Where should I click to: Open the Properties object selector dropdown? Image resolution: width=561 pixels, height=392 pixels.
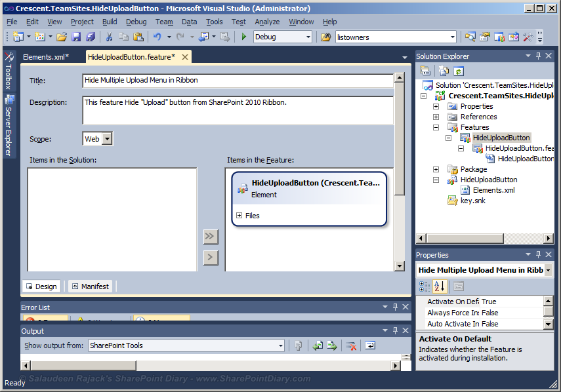pyautogui.click(x=548, y=270)
